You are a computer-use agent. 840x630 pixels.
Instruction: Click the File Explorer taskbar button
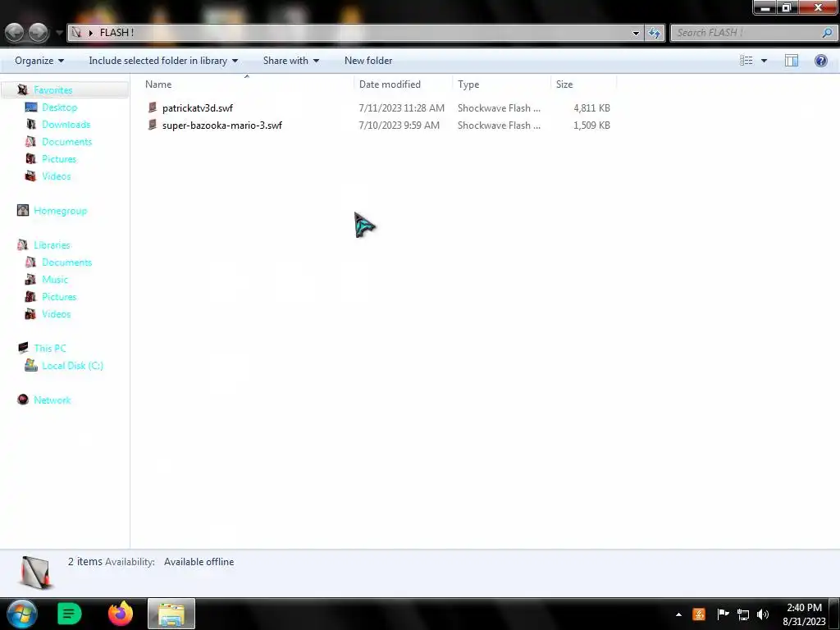point(171,614)
